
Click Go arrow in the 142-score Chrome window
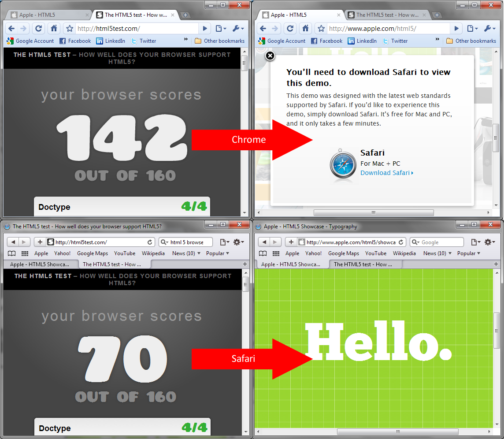pyautogui.click(x=205, y=29)
